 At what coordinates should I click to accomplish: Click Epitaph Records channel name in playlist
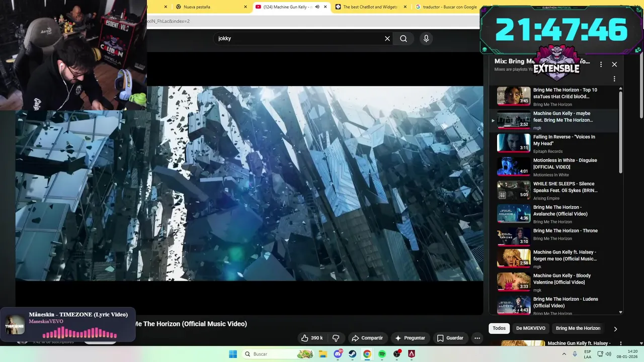[x=548, y=151]
